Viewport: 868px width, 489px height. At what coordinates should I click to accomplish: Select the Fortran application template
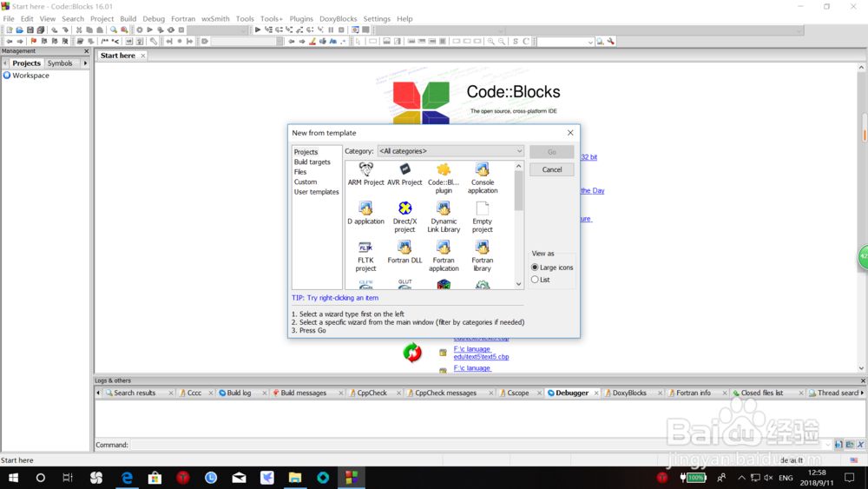pyautogui.click(x=444, y=256)
